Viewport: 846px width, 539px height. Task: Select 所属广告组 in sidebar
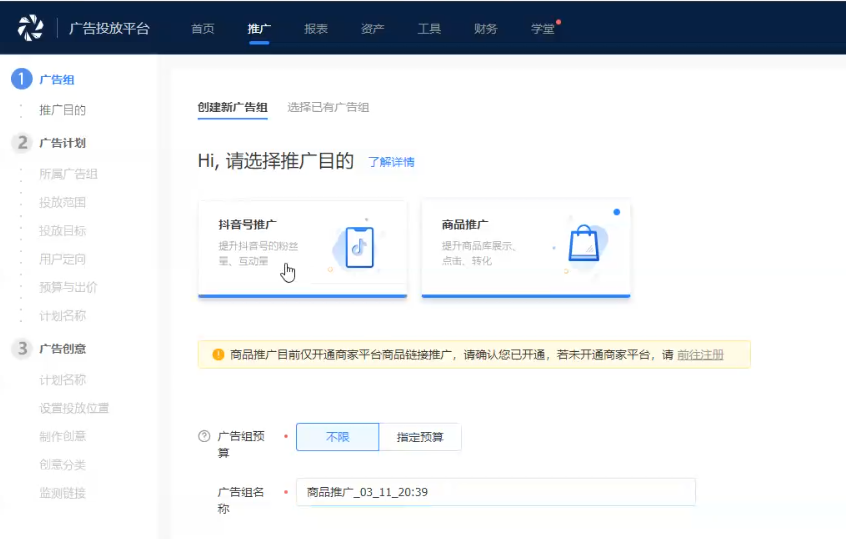pos(69,174)
